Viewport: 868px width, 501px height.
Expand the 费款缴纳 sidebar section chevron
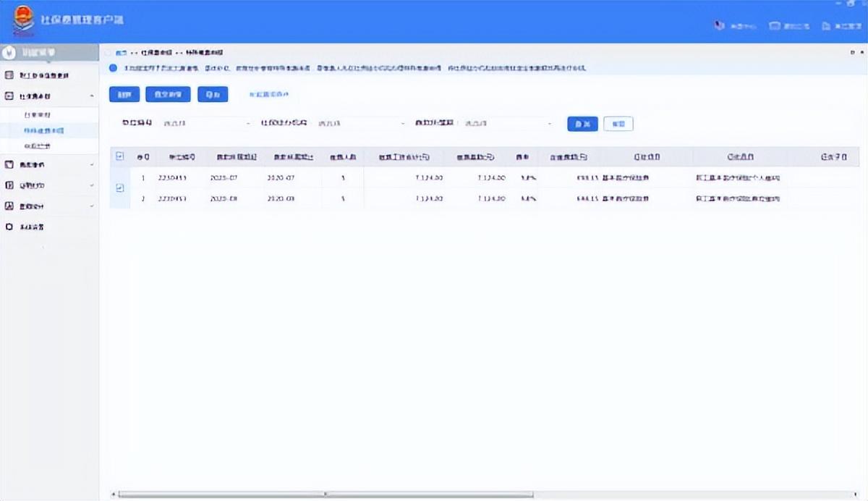click(92, 165)
